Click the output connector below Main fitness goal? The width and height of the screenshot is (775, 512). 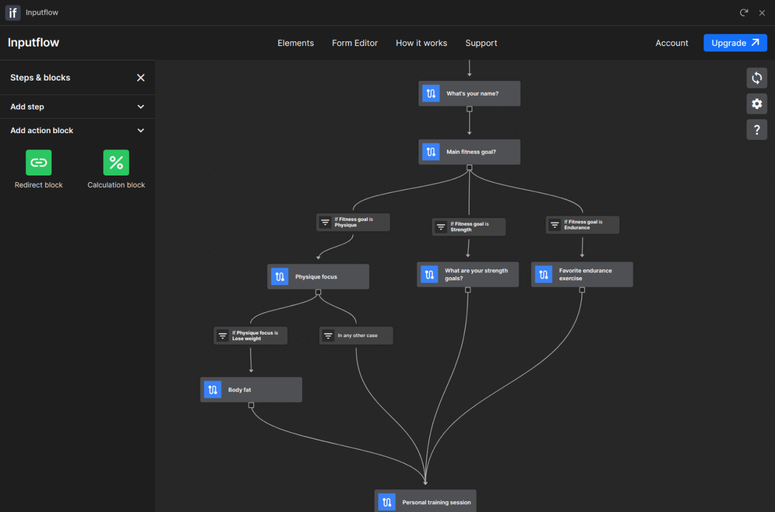(x=470, y=168)
